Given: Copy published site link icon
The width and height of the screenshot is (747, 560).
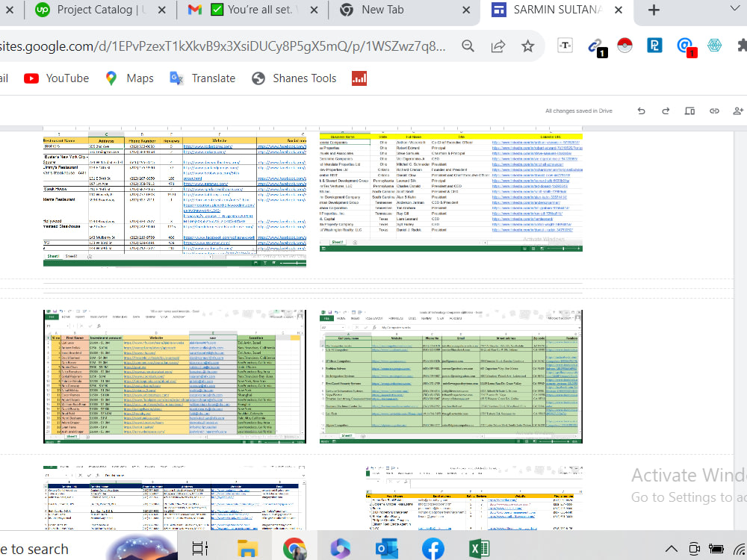Looking at the screenshot, I should pyautogui.click(x=714, y=111).
